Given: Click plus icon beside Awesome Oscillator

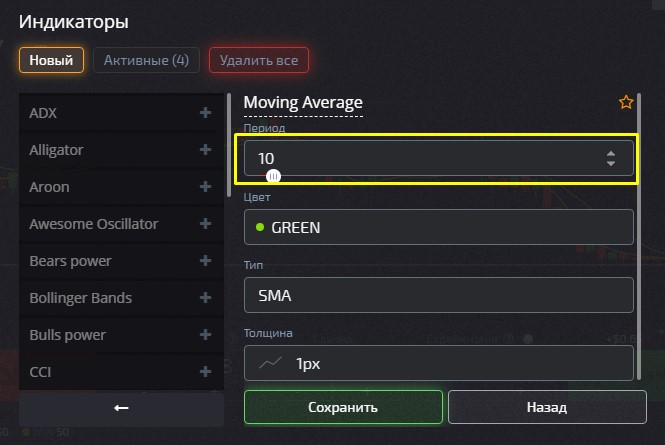Looking at the screenshot, I should pyautogui.click(x=206, y=224).
